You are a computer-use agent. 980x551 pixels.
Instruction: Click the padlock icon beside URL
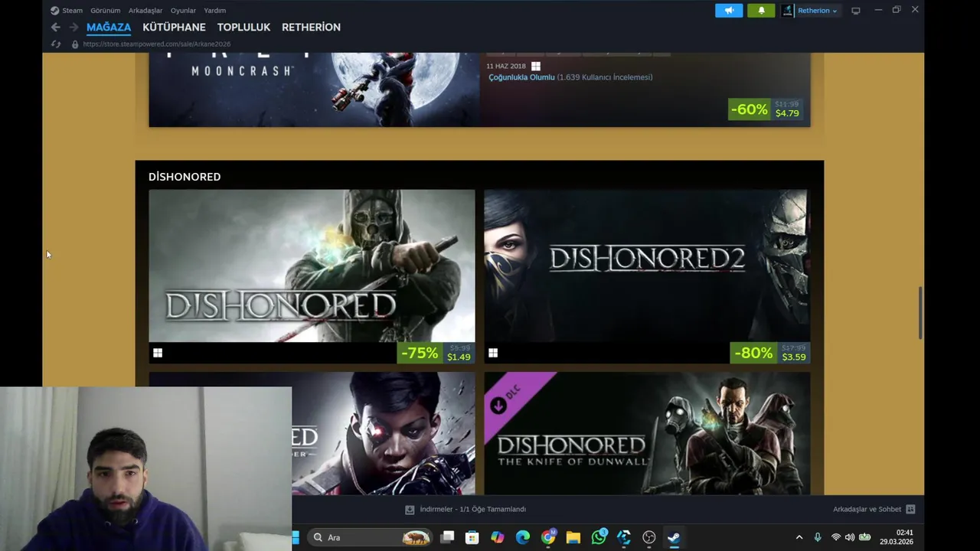tap(75, 44)
